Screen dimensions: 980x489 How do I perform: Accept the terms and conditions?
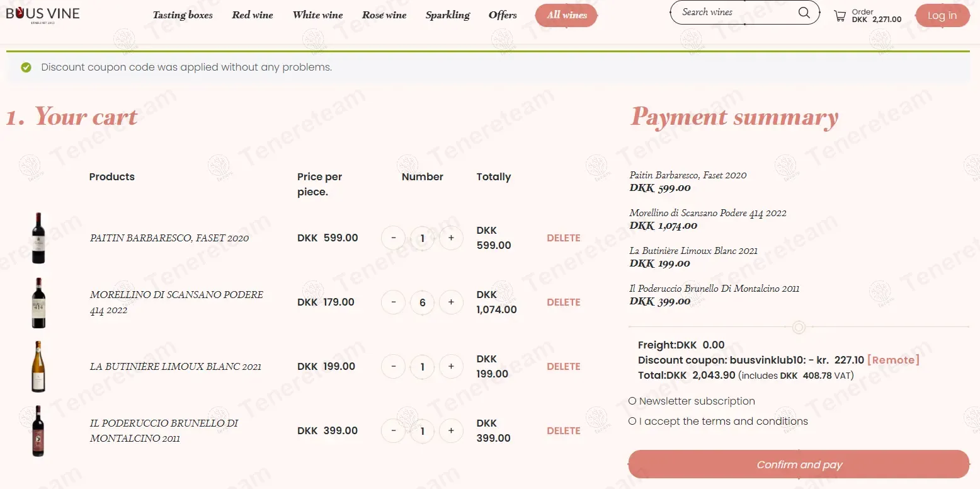point(632,422)
